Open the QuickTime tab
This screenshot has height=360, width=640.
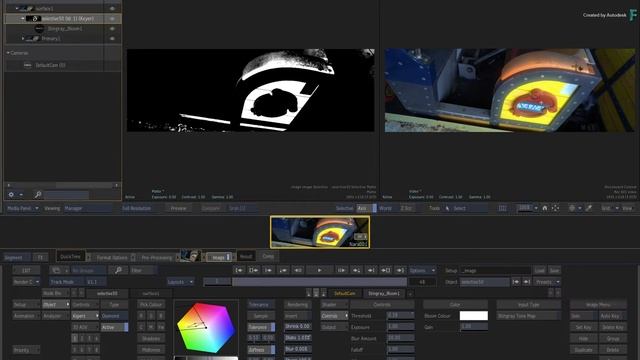pyautogui.click(x=70, y=256)
